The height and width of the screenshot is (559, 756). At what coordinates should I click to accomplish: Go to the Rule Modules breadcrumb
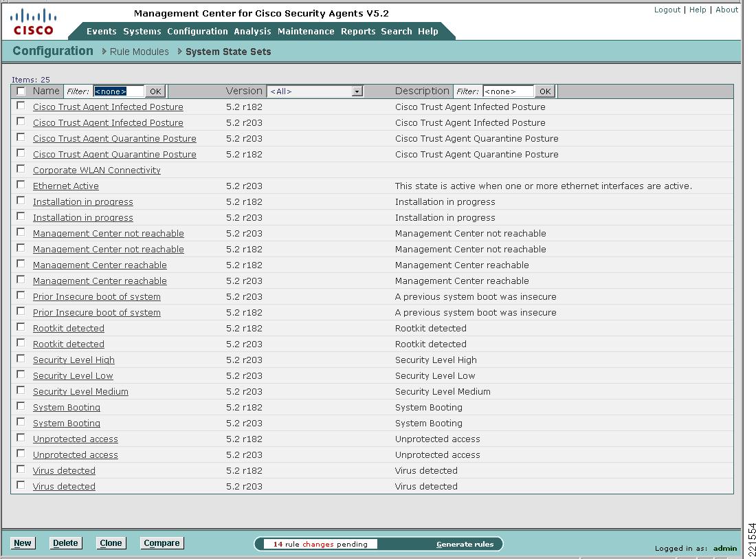point(140,52)
